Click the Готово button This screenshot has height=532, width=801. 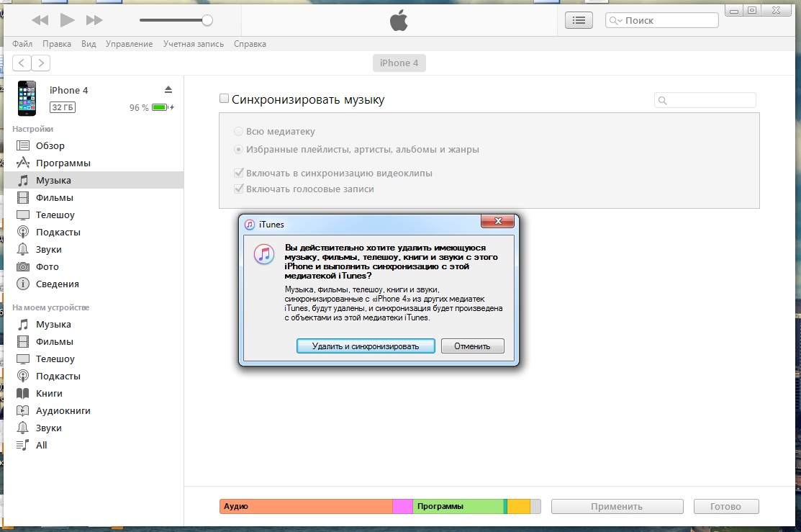726,507
